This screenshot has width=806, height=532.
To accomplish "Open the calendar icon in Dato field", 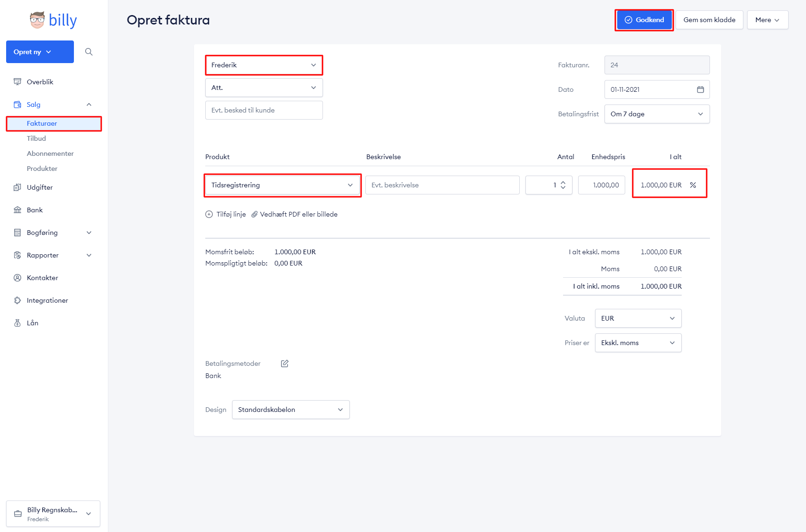I will pyautogui.click(x=701, y=89).
